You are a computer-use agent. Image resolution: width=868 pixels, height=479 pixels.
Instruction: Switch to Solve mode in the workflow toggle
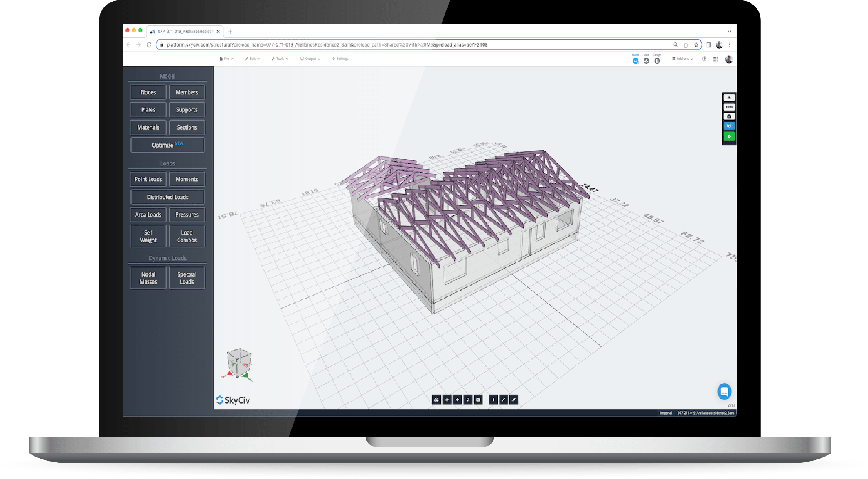647,60
